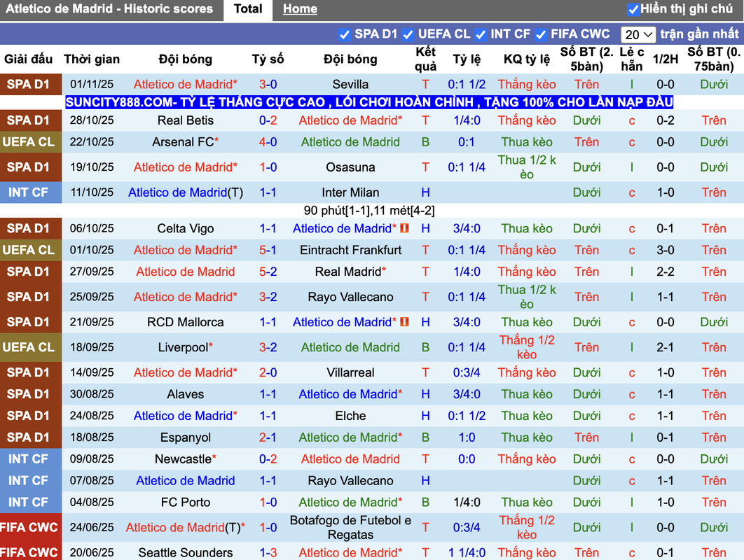
Task: Select the 1-3 score in the Seattle Sounders match
Action: click(268, 552)
